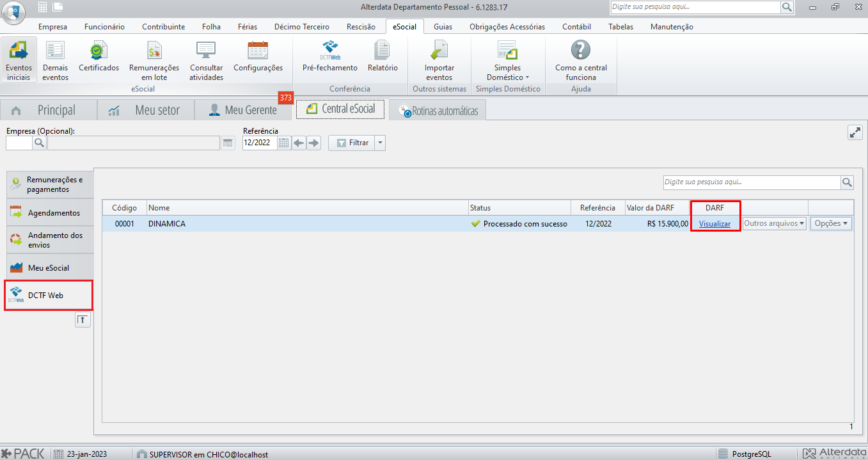Screen dimensions: 868x460
Task: Open Remunerações e pagamentos side section
Action: (x=49, y=185)
